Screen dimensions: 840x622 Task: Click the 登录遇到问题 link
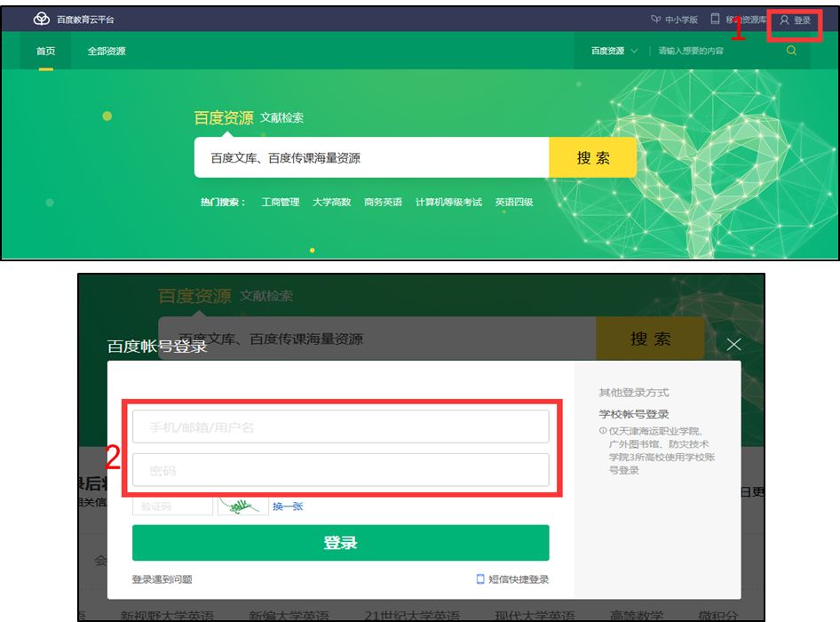(162, 579)
